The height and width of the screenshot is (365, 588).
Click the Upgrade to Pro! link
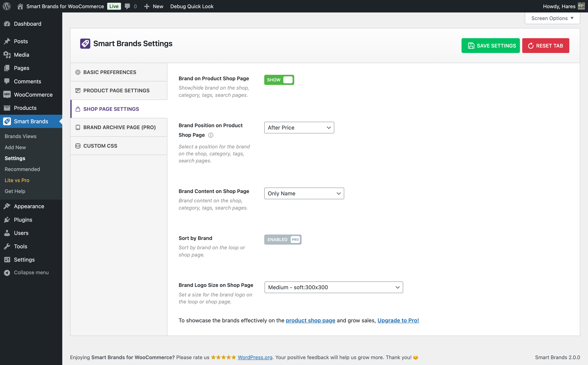[398, 321]
